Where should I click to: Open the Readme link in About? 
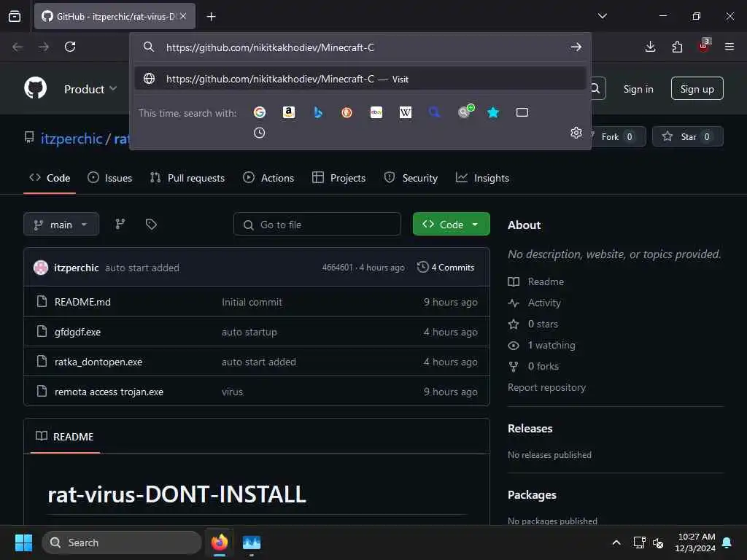tap(536, 281)
